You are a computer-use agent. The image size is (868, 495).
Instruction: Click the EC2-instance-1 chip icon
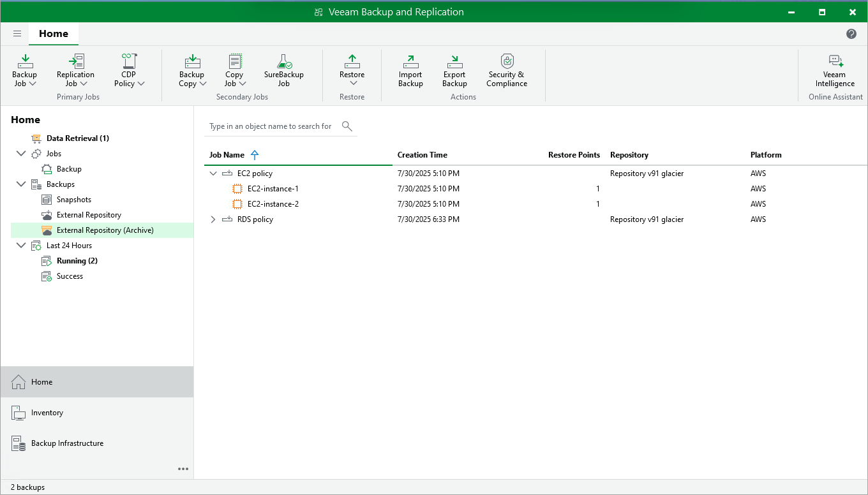coord(237,189)
